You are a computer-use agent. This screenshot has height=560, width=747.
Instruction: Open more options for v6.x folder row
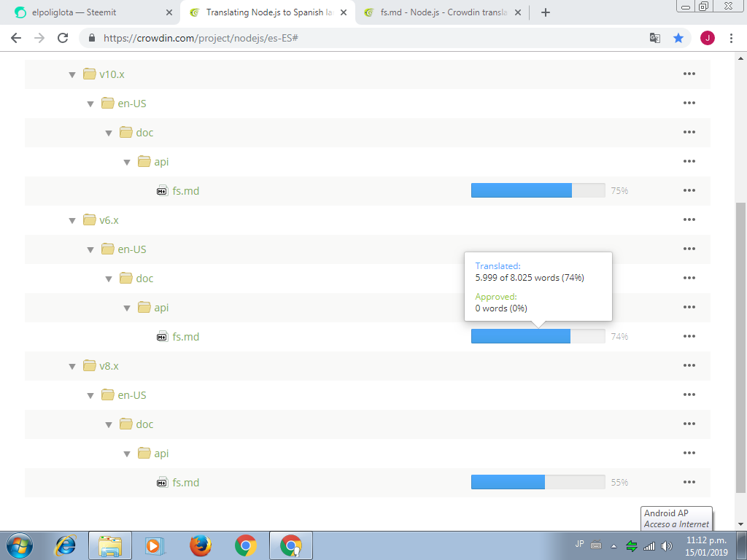pos(689,219)
